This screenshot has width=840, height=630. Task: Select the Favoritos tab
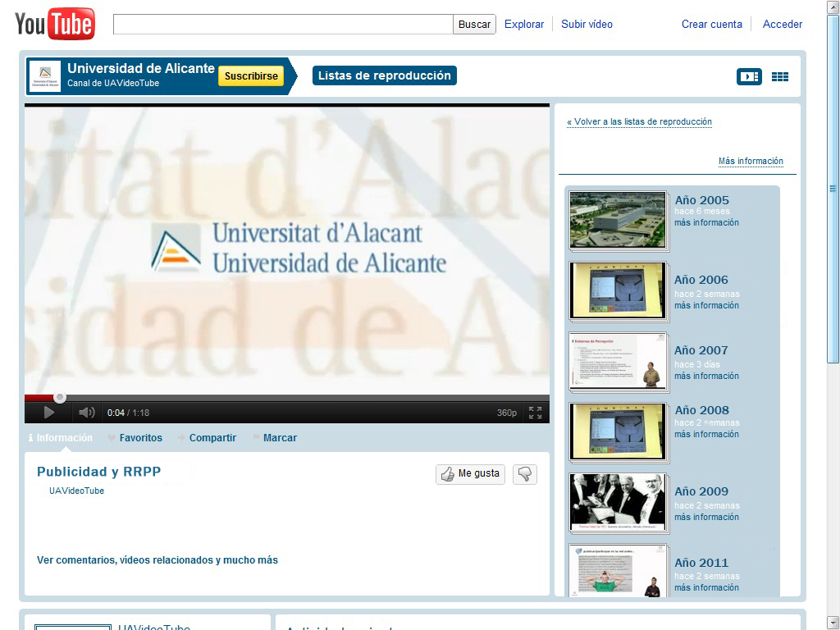[x=135, y=438]
